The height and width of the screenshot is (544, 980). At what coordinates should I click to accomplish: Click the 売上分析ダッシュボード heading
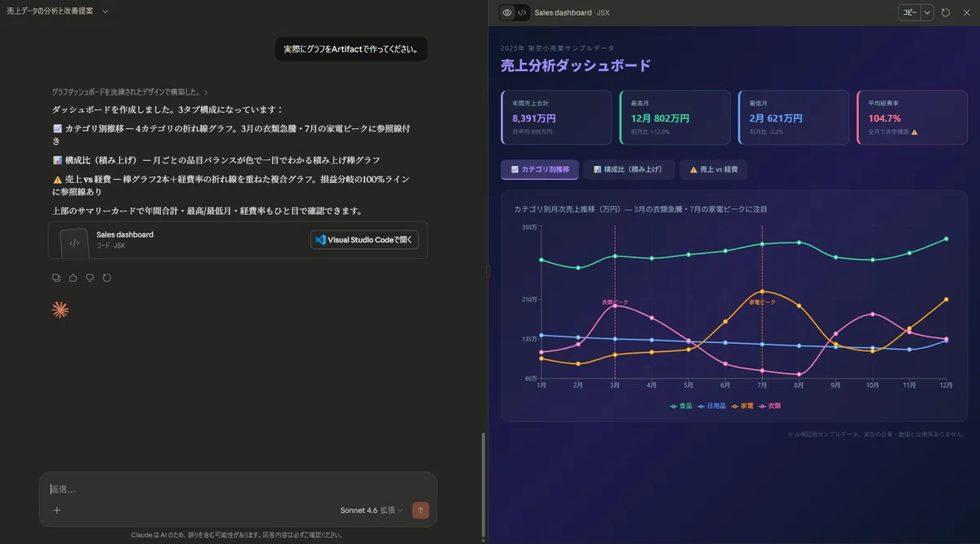coord(576,65)
